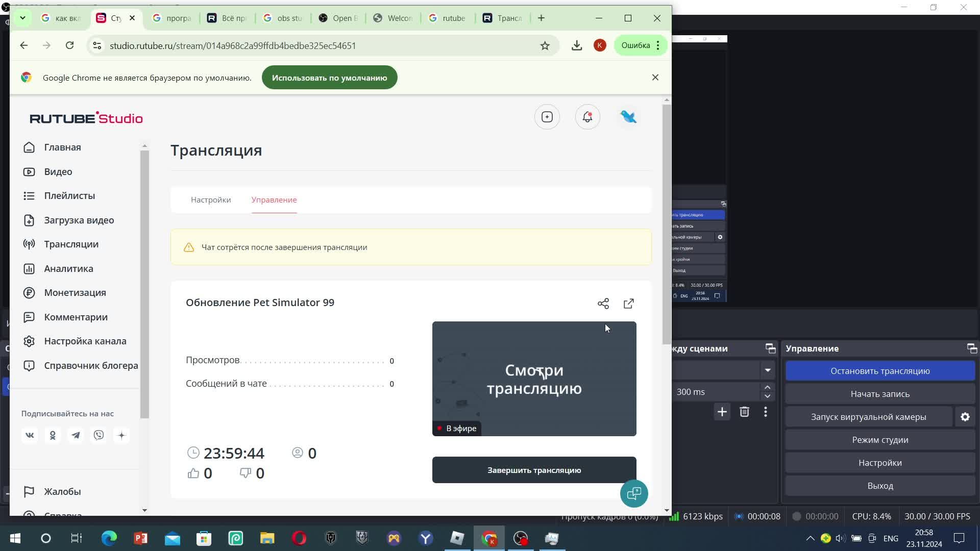Click the Смотри трансляцию preview thumbnail
This screenshot has height=551, width=980.
click(534, 379)
